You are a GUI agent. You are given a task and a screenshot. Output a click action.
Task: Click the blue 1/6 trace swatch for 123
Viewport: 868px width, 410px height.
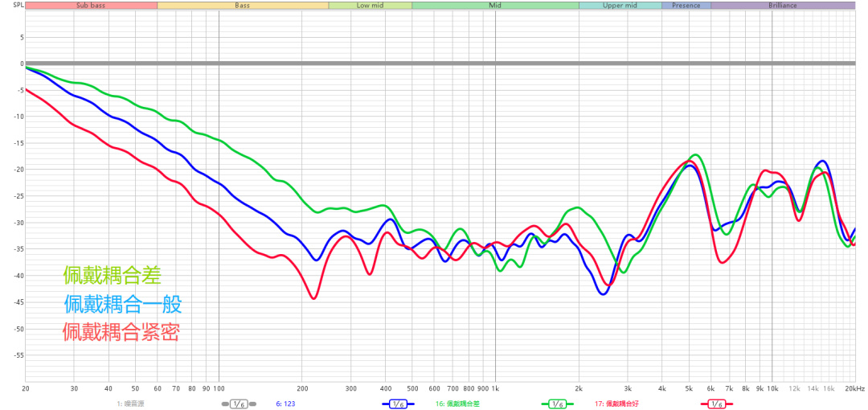(398, 404)
